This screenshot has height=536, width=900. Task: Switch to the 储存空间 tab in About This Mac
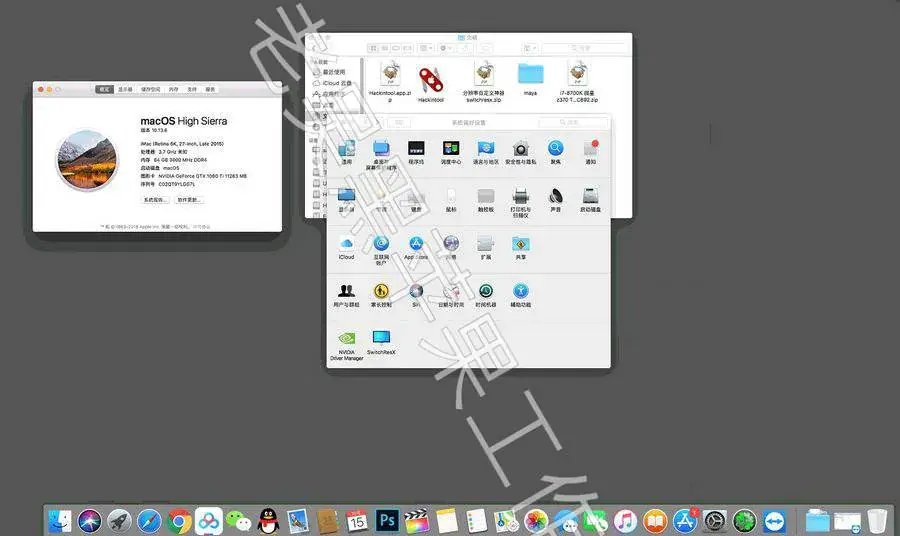coord(151,90)
